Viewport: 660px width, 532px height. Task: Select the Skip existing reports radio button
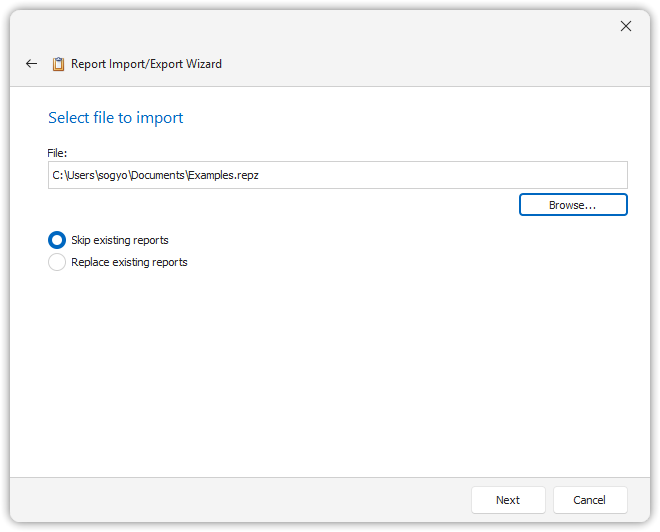click(x=57, y=240)
